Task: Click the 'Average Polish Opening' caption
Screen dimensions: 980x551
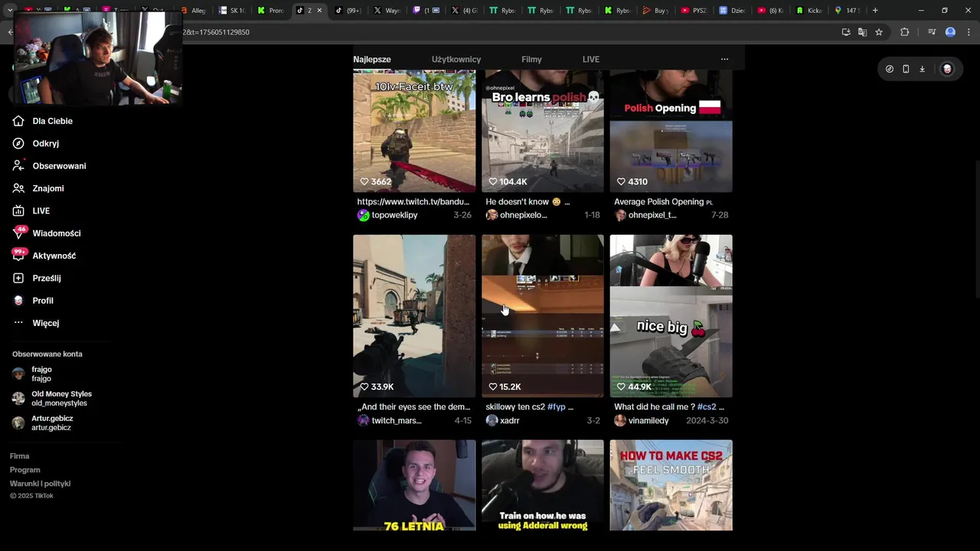Action: 663,202
